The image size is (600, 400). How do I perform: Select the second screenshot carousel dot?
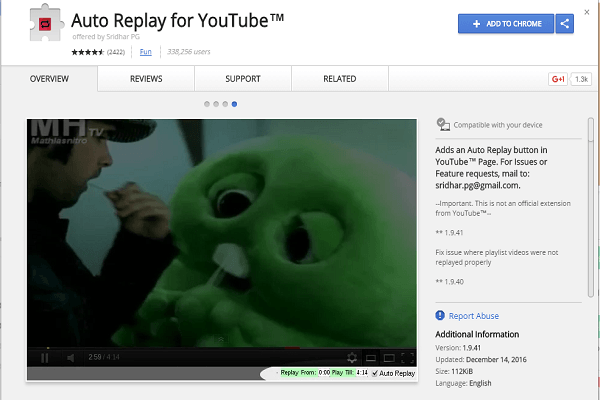tap(216, 104)
